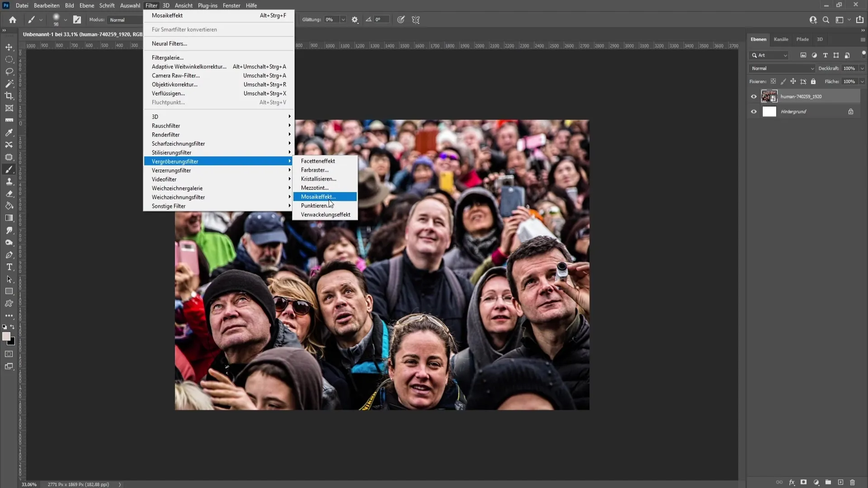Open the Fläche fill slider dropdown
This screenshot has width=868, height=488.
point(862,81)
